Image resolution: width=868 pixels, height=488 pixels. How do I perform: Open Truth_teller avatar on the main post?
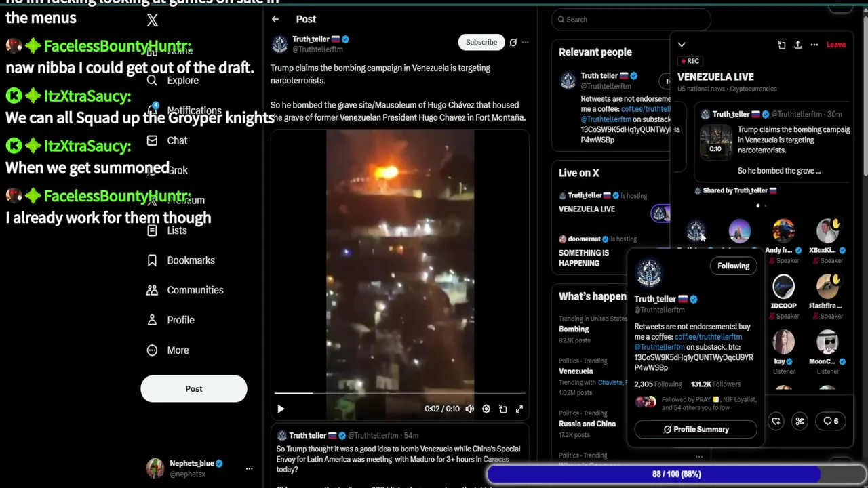[x=280, y=44]
